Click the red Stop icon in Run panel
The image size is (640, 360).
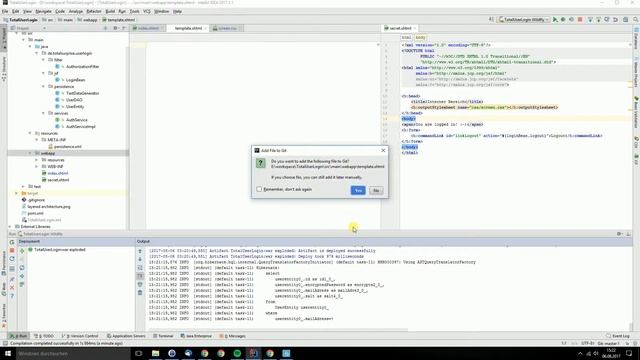(x=12, y=250)
